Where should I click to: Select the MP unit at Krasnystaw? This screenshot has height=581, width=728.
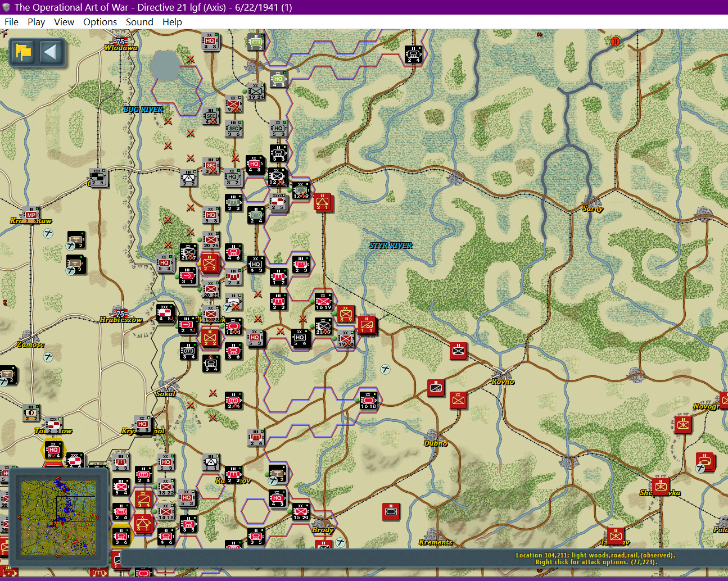click(31, 216)
